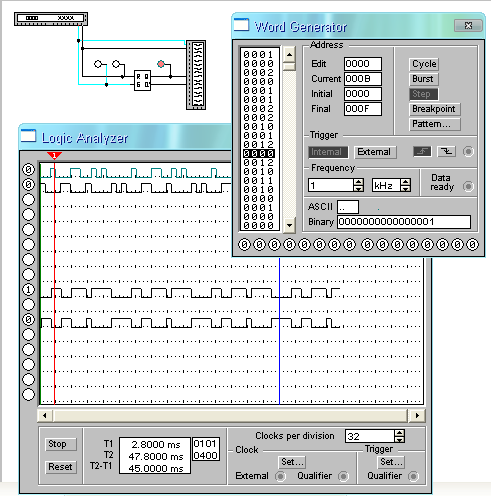Click the Logic Analyzer title bar icon
Screen dimensions: 491x496
28,136
